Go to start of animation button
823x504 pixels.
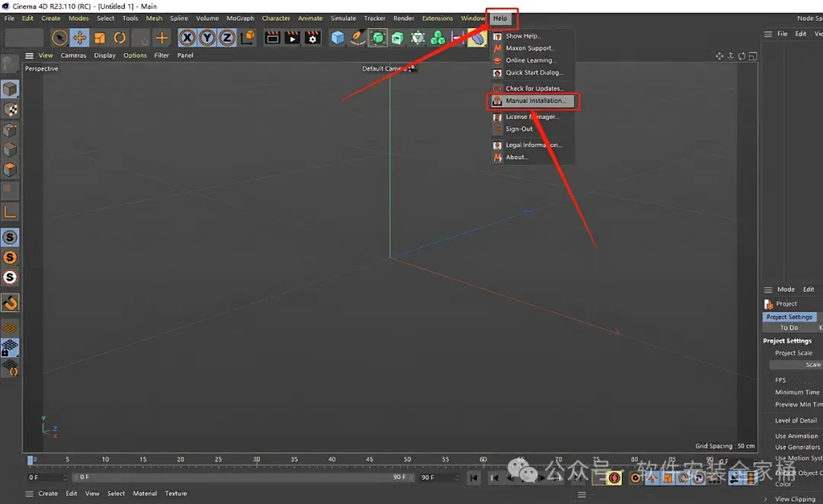coord(473,478)
